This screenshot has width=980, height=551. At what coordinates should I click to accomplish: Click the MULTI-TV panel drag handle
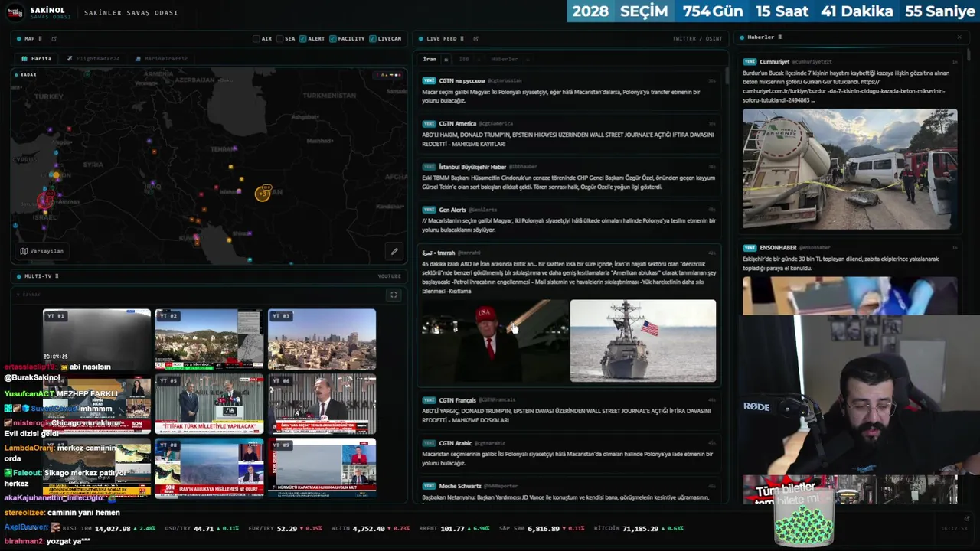(57, 276)
